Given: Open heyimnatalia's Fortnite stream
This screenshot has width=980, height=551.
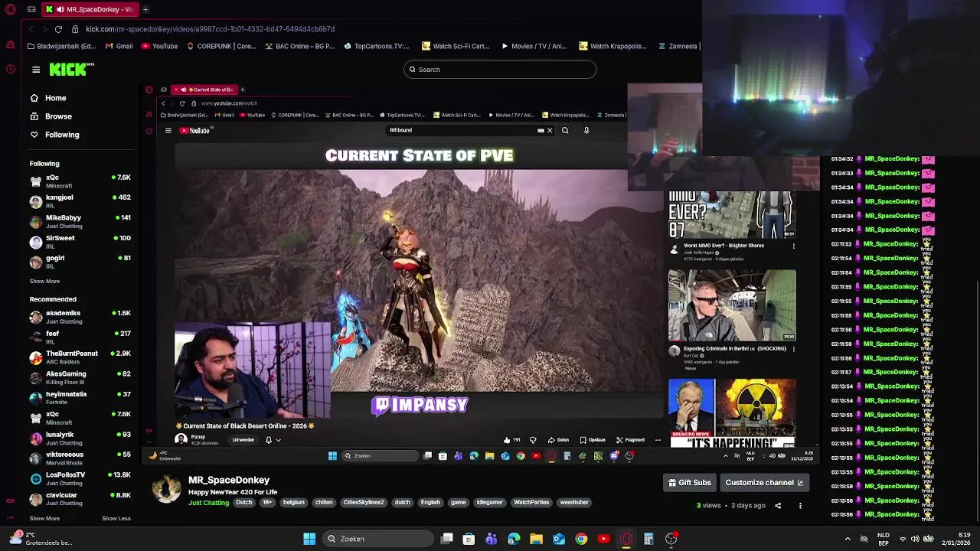Looking at the screenshot, I should (x=80, y=398).
